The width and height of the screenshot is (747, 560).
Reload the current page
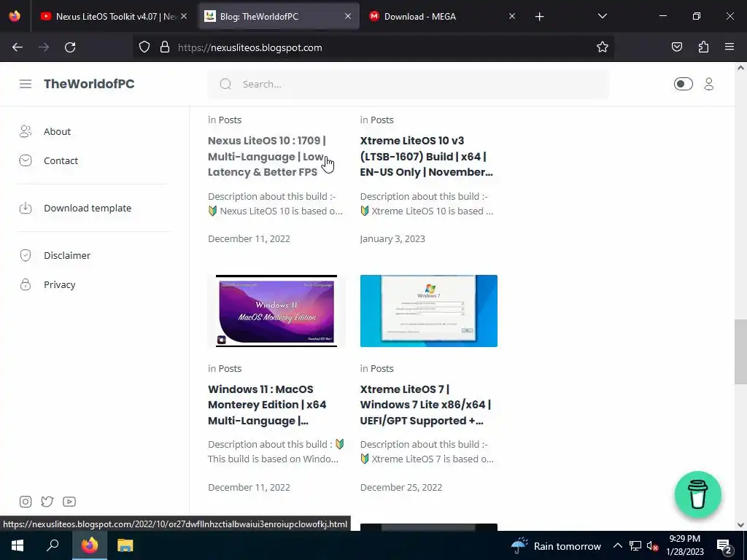pyautogui.click(x=70, y=47)
